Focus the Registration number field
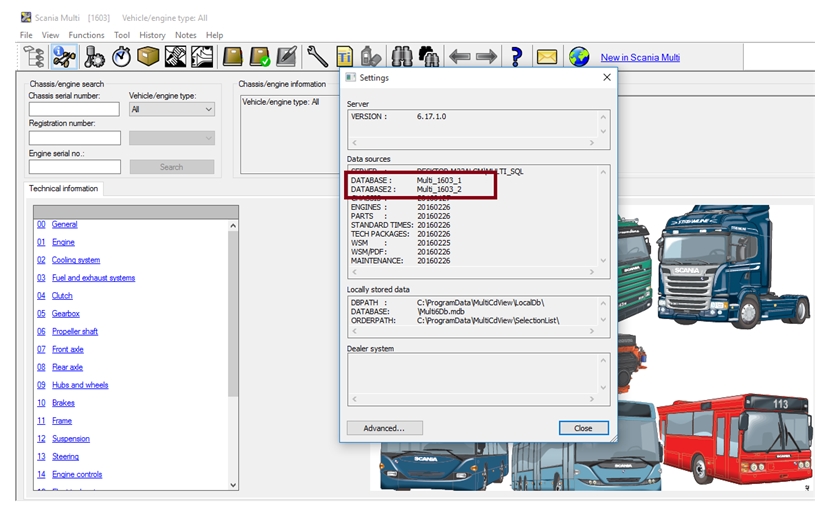The image size is (833, 511). click(74, 138)
